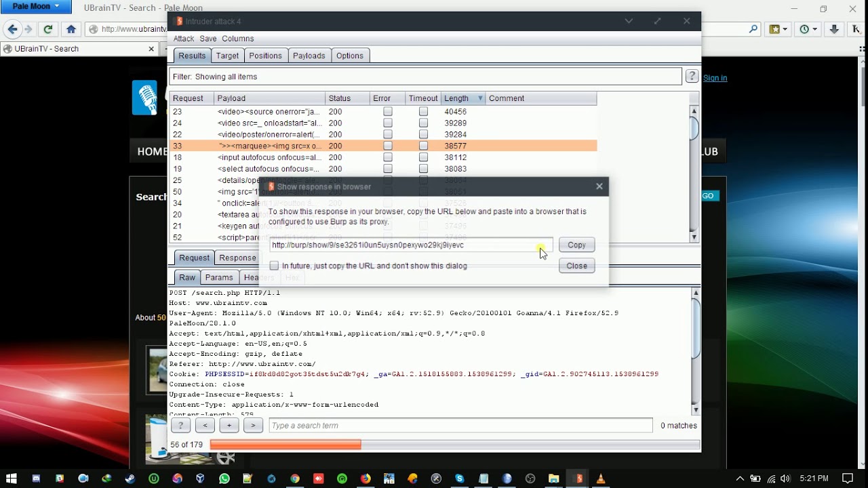Click the search magnifier in Pale Moon
The image size is (868, 488).
[x=753, y=29]
